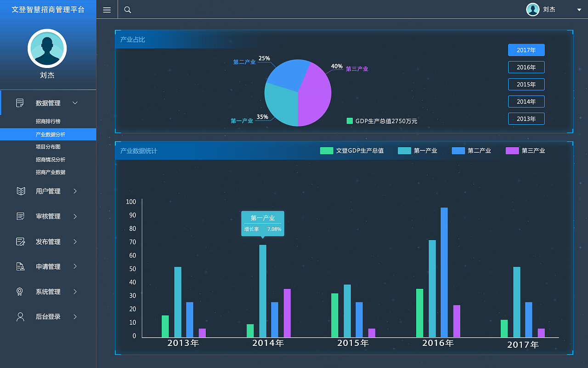This screenshot has height=368, width=588.
Task: Toggle the hamburger menu icon
Action: (107, 10)
